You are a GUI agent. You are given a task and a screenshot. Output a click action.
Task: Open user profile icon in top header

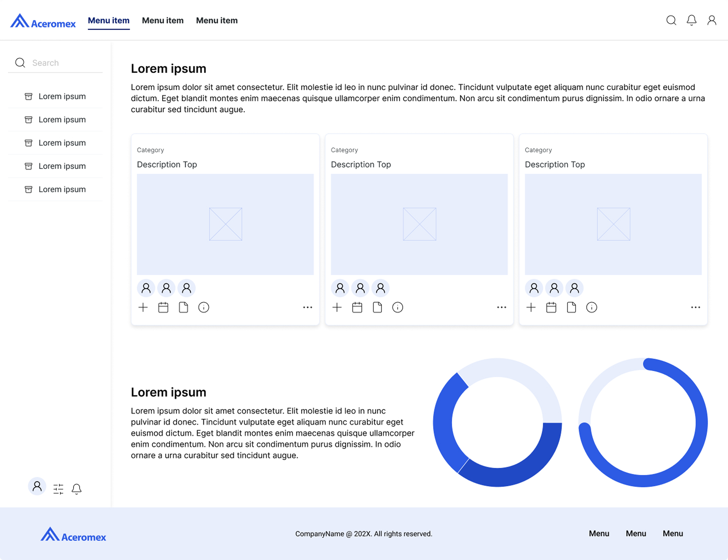[x=712, y=20]
